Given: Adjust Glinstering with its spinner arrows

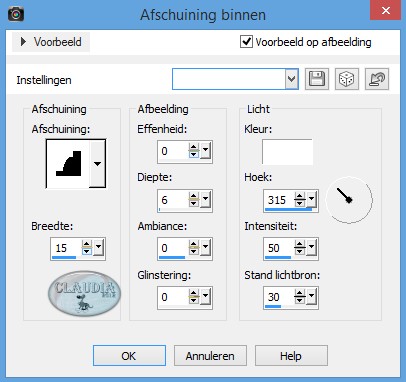Looking at the screenshot, I should [x=194, y=297].
